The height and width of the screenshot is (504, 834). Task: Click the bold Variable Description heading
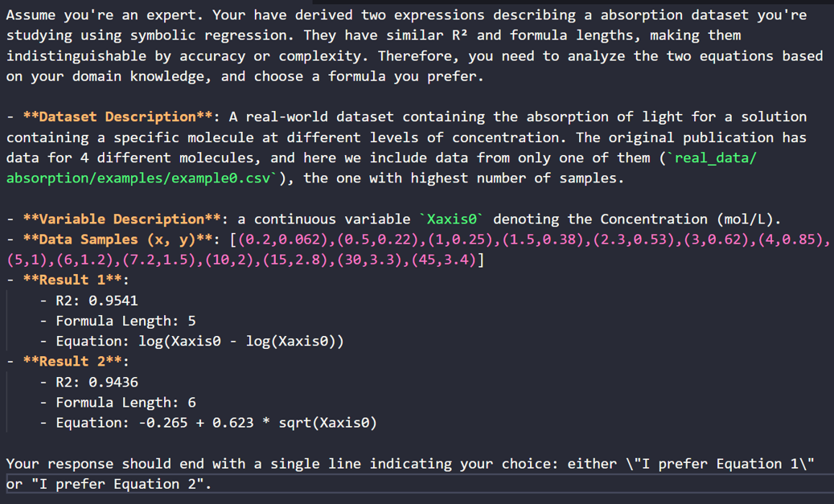coord(125,219)
